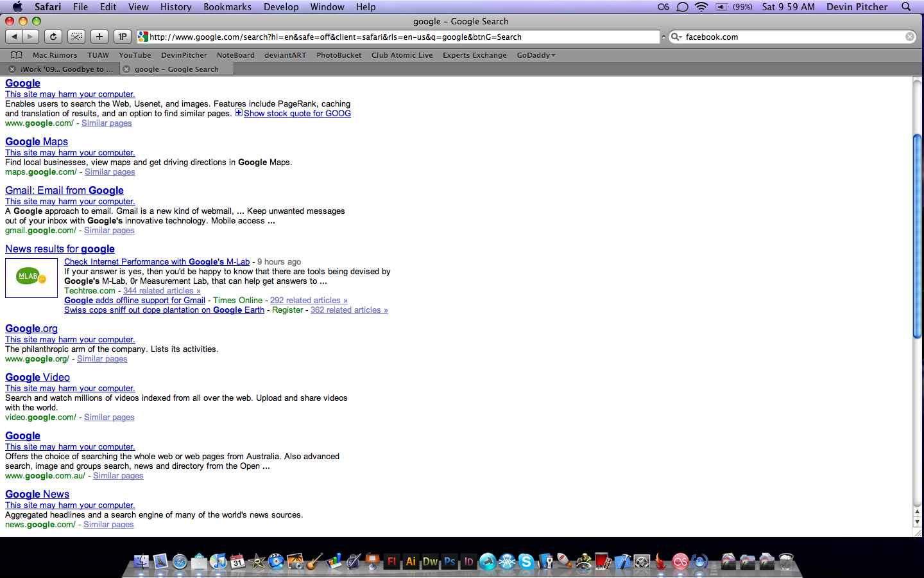This screenshot has width=924, height=578.
Task: Open the Develop menu
Action: 281,6
